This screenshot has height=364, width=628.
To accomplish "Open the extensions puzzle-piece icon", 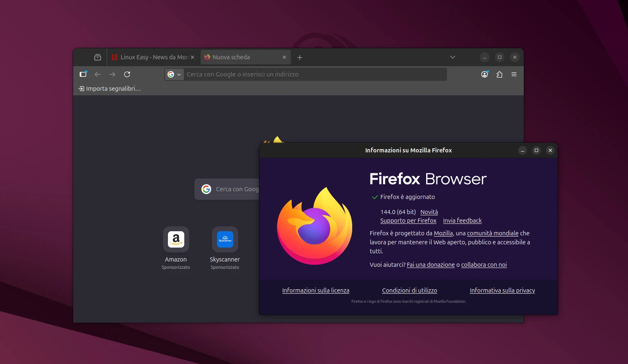I will [x=499, y=74].
